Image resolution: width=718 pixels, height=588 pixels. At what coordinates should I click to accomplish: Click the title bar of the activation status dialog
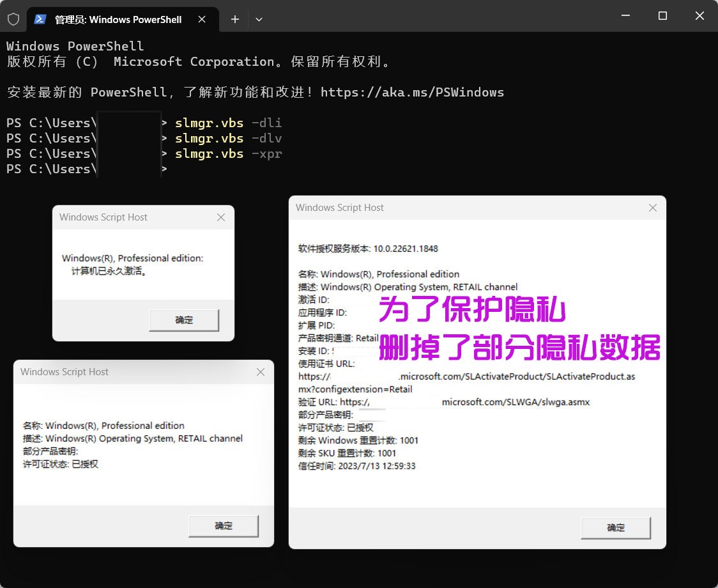pos(143,217)
